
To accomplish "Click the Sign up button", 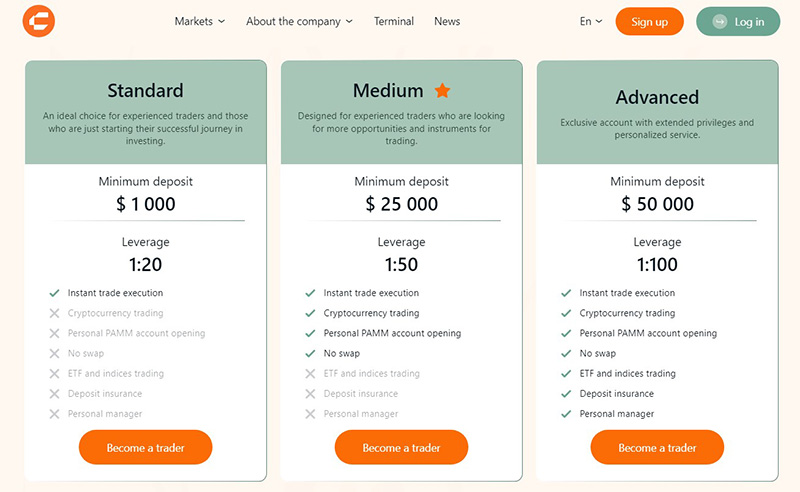I will coord(649,21).
